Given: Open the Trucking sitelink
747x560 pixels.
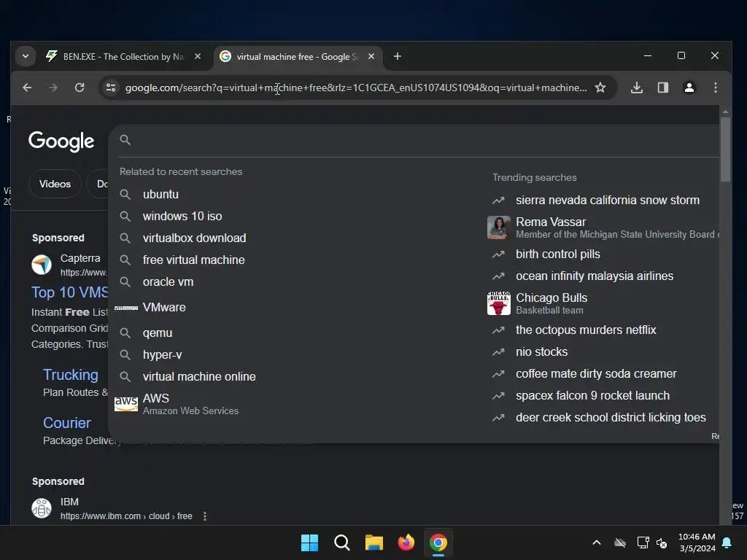Looking at the screenshot, I should tap(71, 376).
